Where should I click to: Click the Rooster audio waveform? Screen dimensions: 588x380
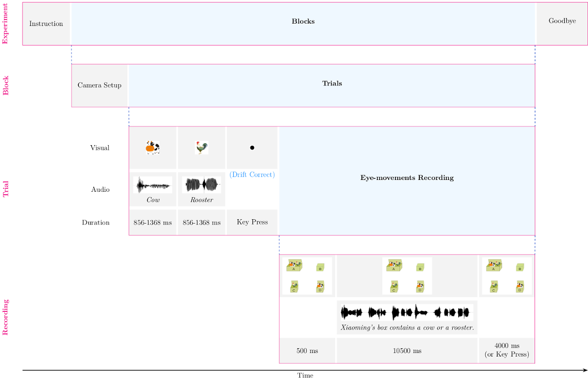pos(201,185)
